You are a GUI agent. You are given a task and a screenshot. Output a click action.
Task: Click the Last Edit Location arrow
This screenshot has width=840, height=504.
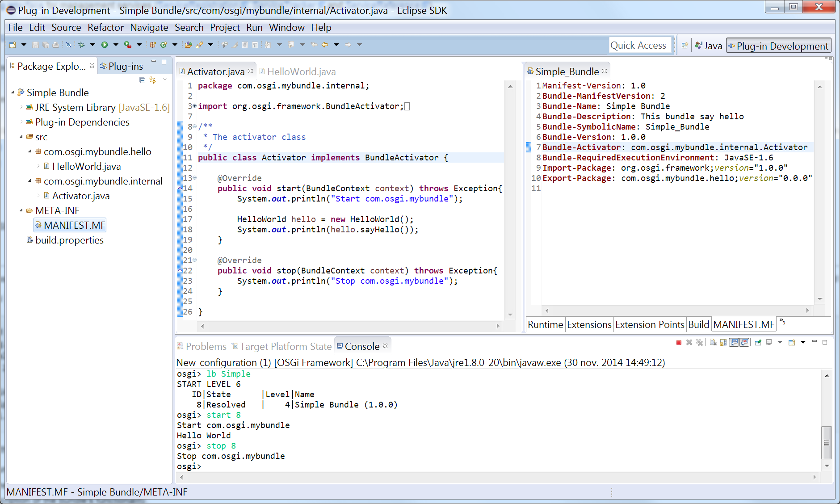click(314, 45)
